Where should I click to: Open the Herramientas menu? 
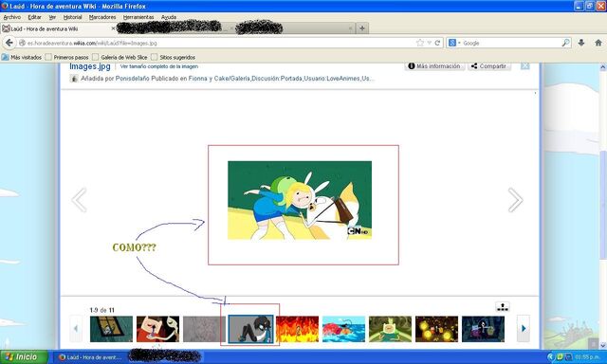tap(138, 17)
